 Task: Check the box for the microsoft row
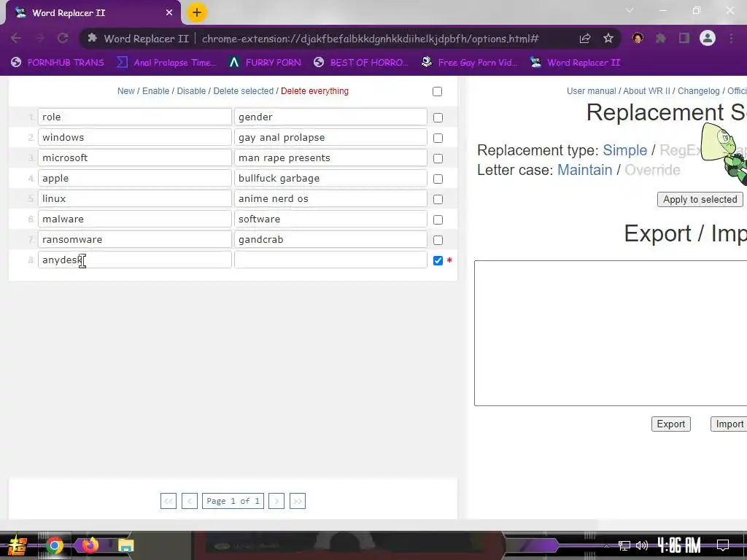click(x=438, y=158)
